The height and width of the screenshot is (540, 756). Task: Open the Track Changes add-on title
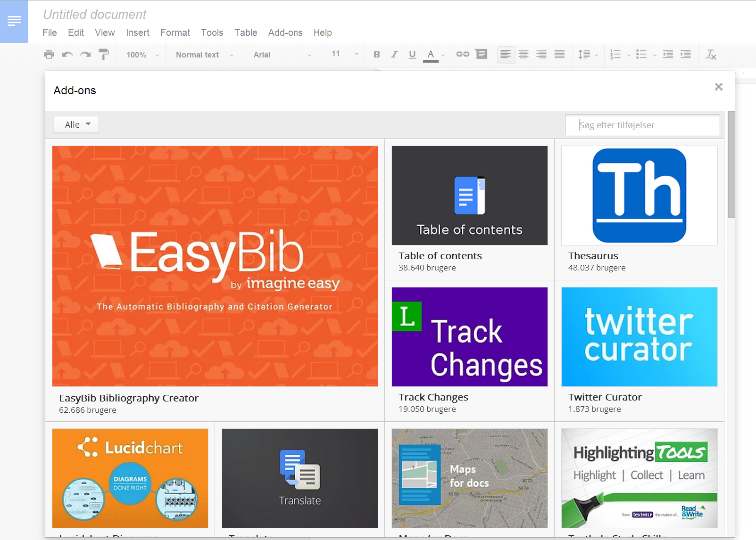click(x=433, y=397)
